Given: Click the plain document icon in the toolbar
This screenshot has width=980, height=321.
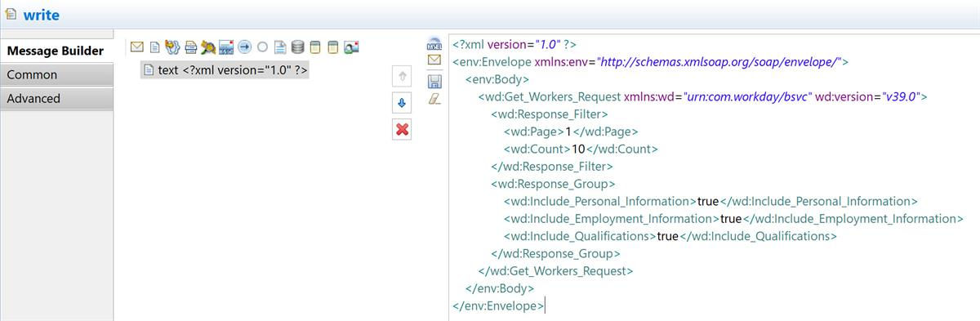Looking at the screenshot, I should 154,47.
